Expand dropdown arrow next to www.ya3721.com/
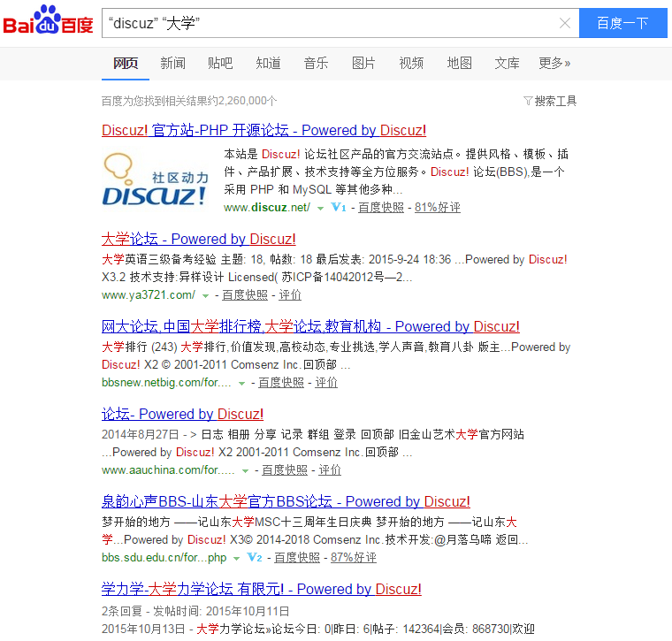Screen dimensions: 672x641 (x=206, y=295)
